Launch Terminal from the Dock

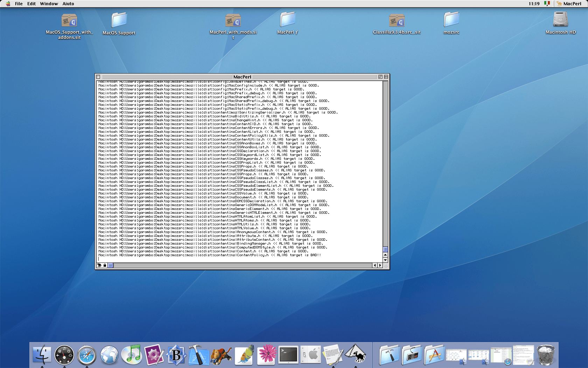click(289, 355)
